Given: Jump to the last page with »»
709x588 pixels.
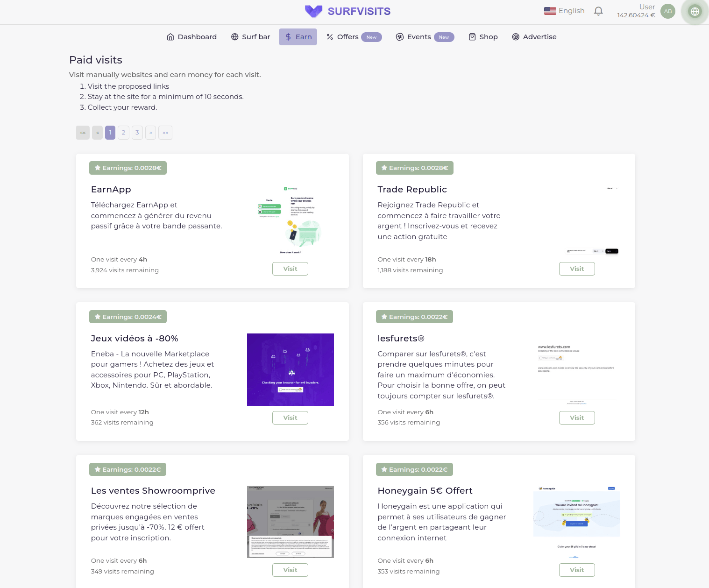Looking at the screenshot, I should [x=165, y=133].
